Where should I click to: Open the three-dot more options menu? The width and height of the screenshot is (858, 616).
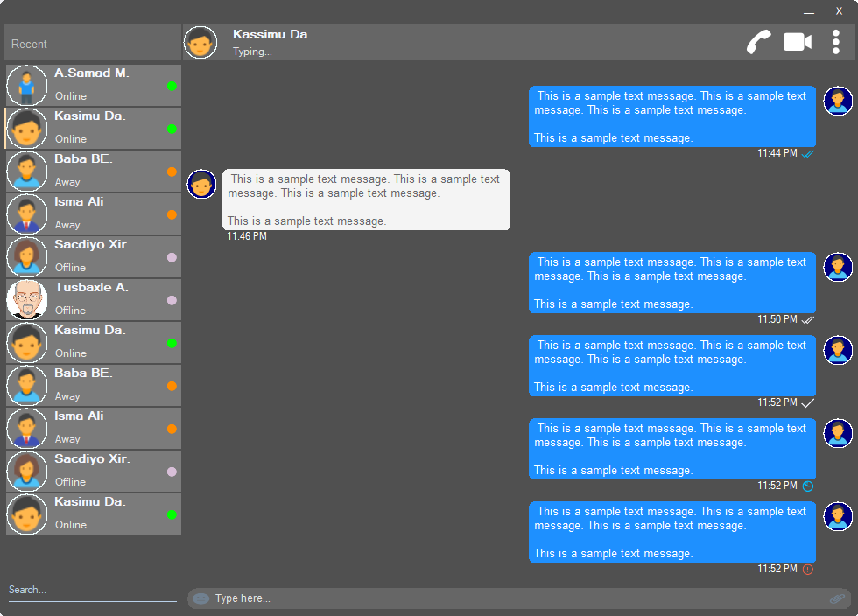pos(835,42)
